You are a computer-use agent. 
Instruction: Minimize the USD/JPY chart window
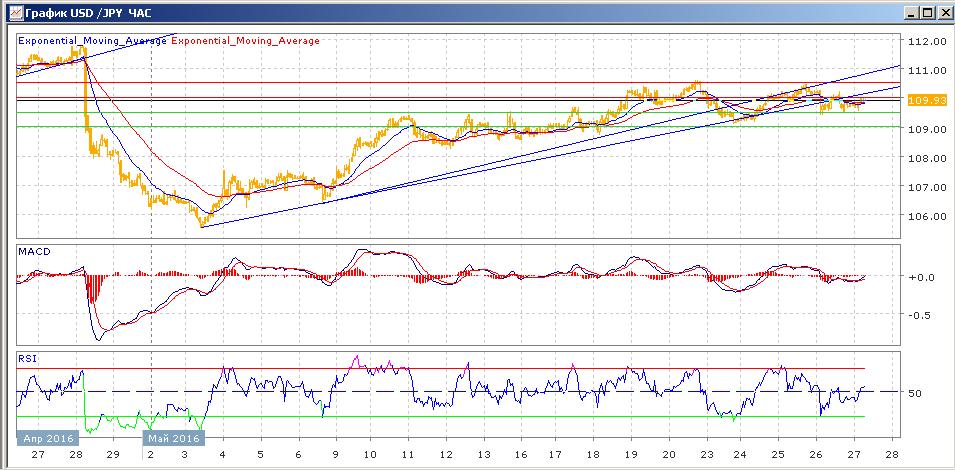(910, 12)
